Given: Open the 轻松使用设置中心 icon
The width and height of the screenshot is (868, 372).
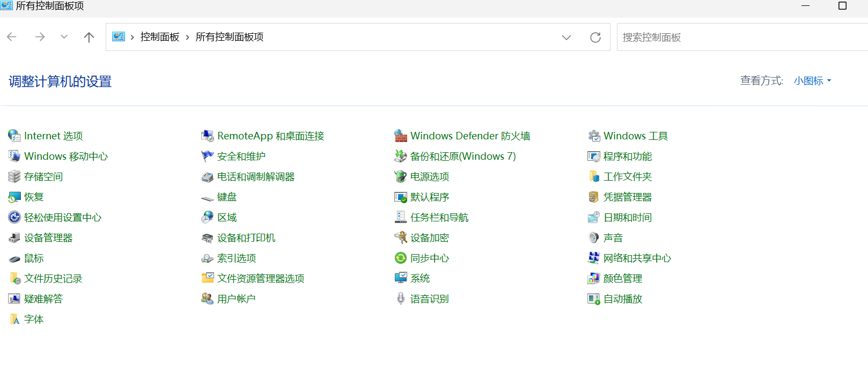Looking at the screenshot, I should tap(14, 217).
